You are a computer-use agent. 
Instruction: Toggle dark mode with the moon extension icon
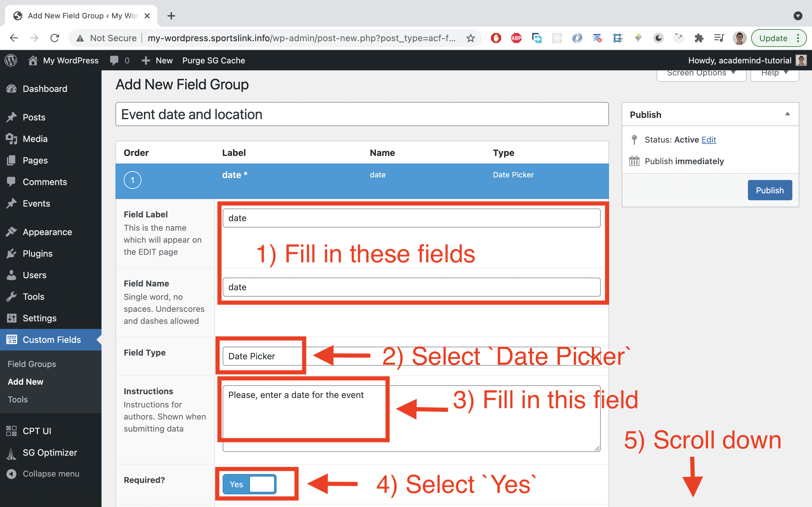(x=658, y=38)
